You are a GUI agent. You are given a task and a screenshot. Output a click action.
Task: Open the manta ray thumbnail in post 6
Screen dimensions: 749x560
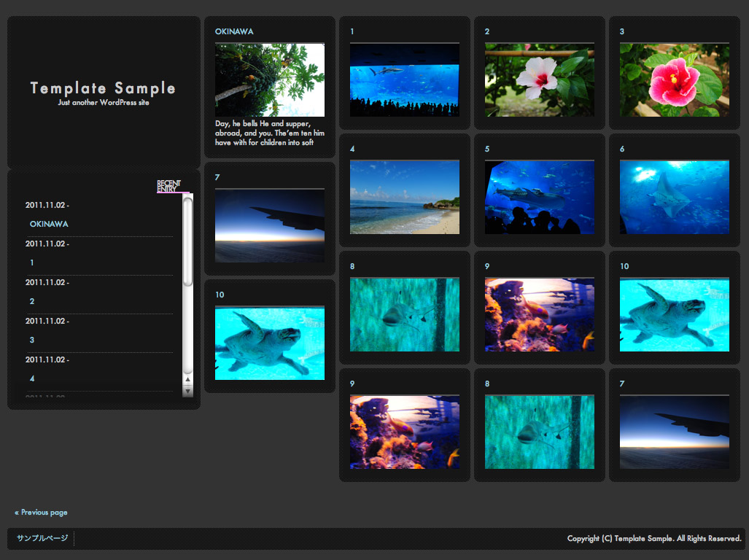(x=675, y=197)
